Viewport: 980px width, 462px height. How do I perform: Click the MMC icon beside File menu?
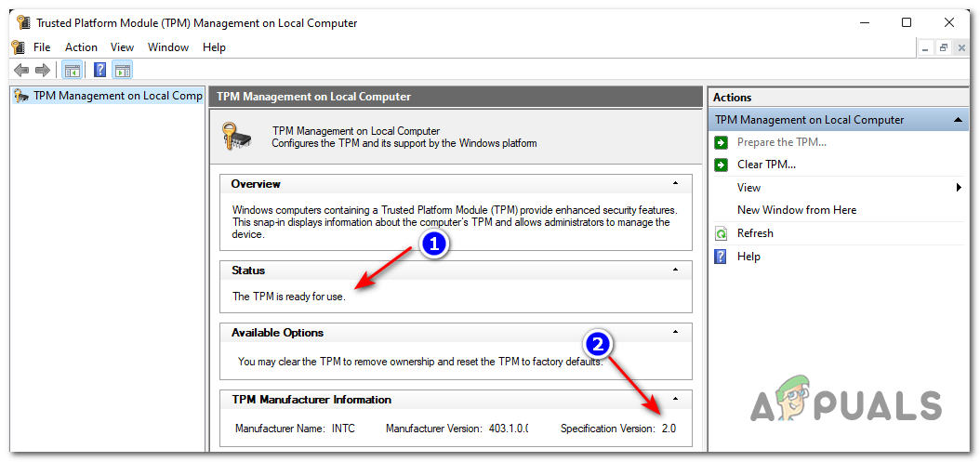click(18, 46)
